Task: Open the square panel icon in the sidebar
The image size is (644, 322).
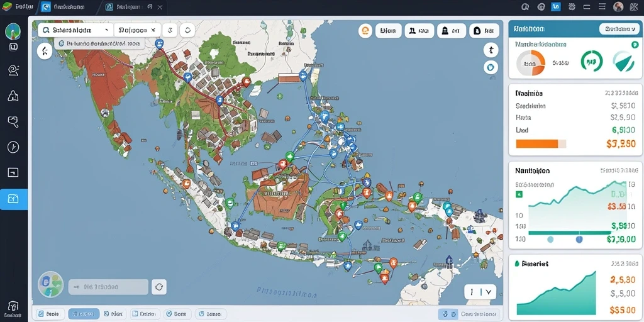Action: (13, 172)
